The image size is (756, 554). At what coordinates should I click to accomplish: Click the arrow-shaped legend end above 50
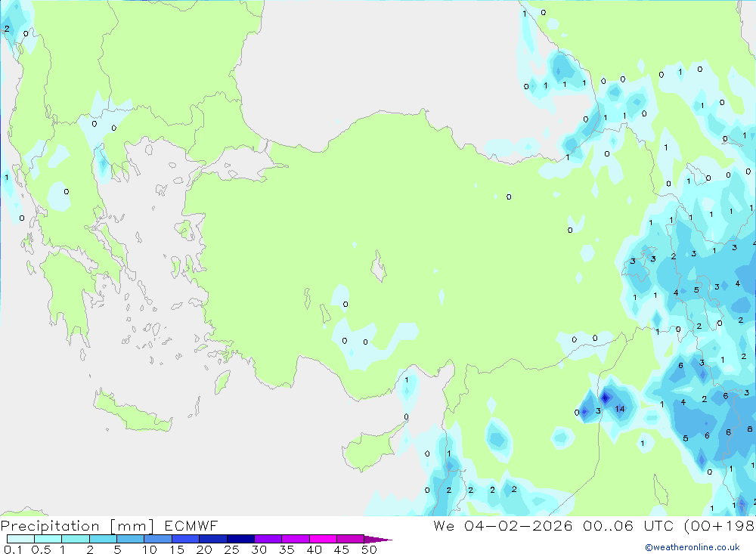pyautogui.click(x=377, y=539)
